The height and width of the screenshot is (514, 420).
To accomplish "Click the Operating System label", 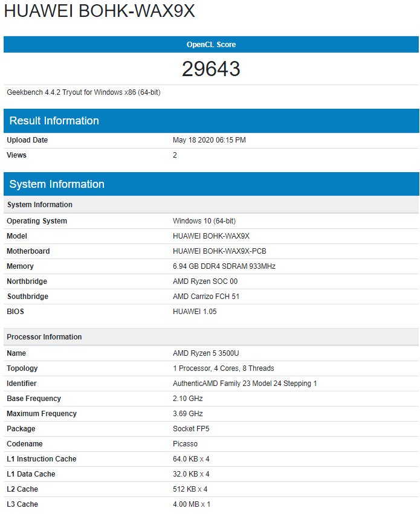I will tap(37, 221).
